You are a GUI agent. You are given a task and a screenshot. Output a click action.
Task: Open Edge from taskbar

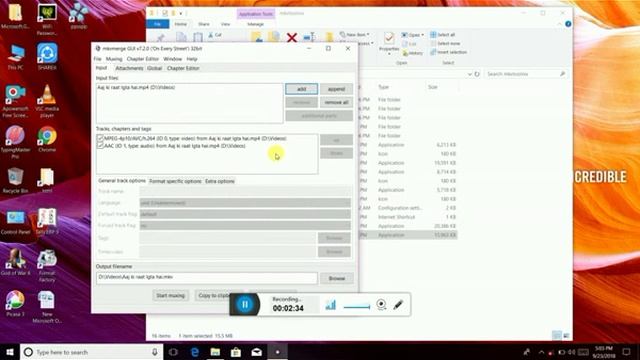[x=195, y=352]
